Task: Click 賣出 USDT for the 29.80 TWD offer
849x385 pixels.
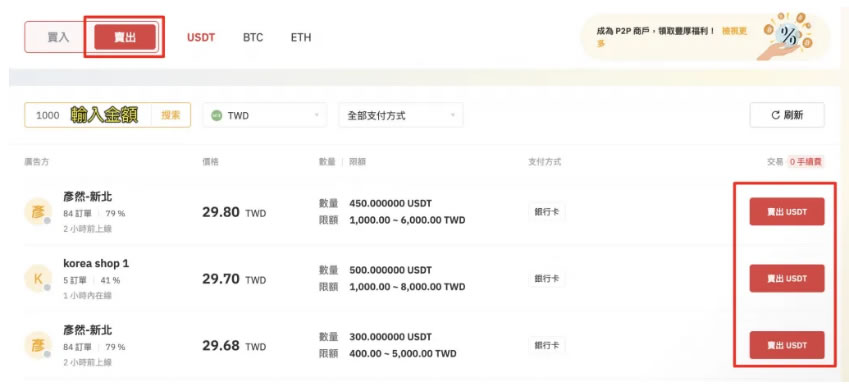Action: coord(787,212)
